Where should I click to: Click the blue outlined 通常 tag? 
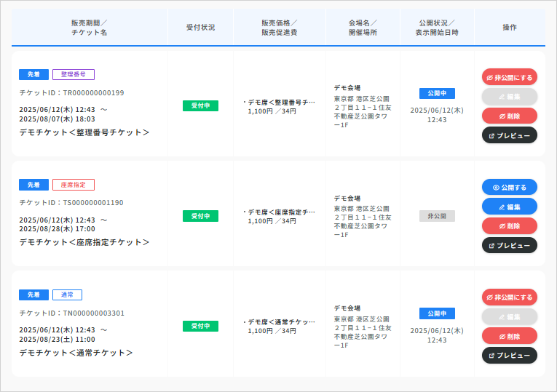pyautogui.click(x=67, y=295)
